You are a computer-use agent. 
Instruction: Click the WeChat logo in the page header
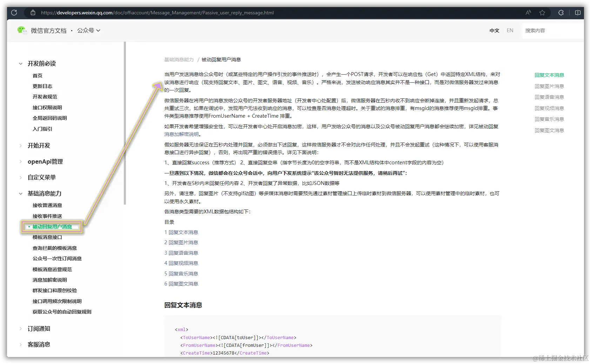tap(22, 30)
